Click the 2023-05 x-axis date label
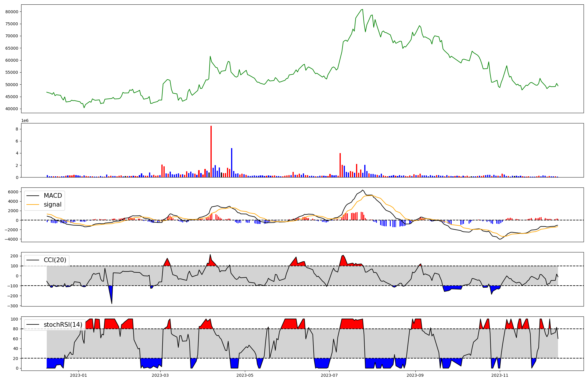The width and height of the screenshot is (588, 382). [x=245, y=375]
